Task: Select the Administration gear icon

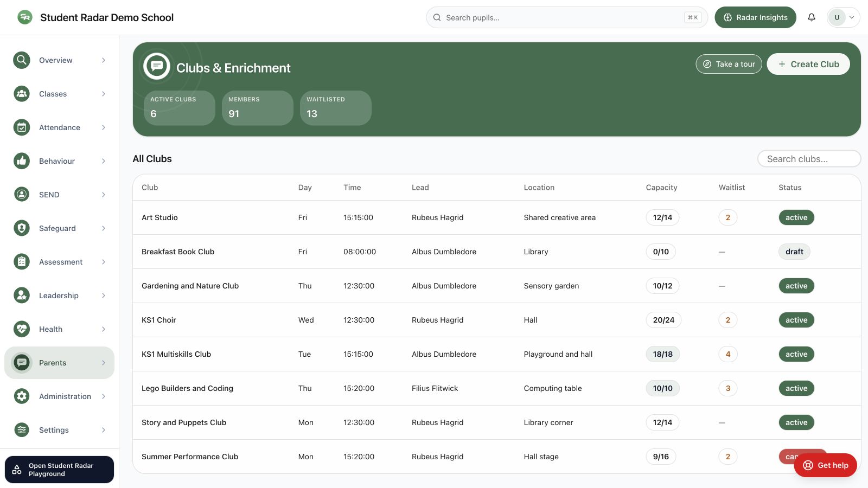Action: (x=22, y=396)
